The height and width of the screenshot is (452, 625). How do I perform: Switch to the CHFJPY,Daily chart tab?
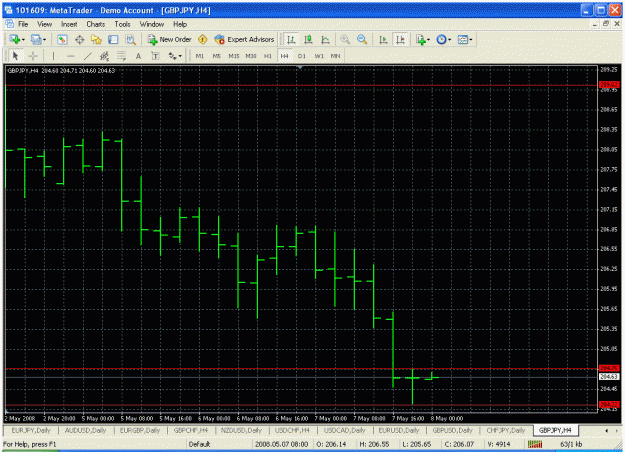[505, 430]
